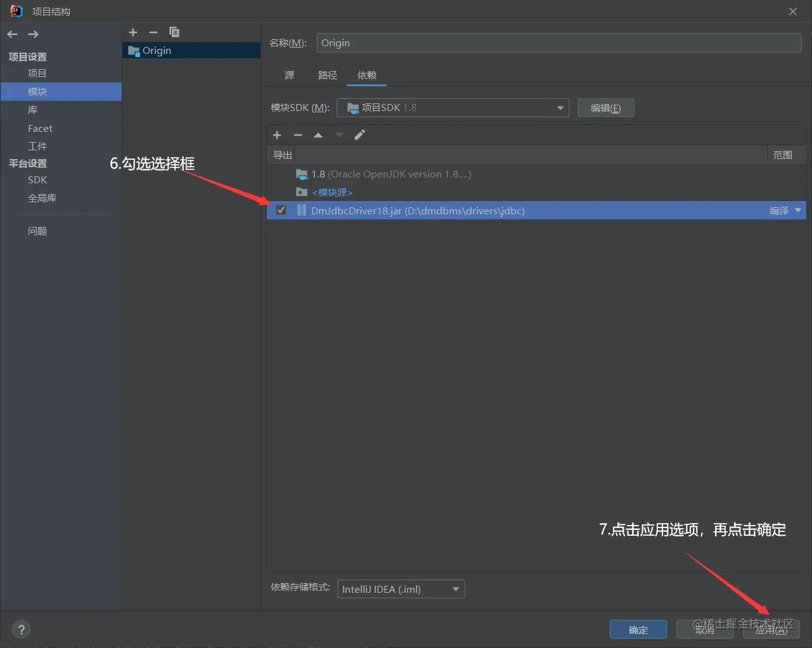Image resolution: width=812 pixels, height=648 pixels.
Task: Click the 取消 button
Action: click(704, 630)
